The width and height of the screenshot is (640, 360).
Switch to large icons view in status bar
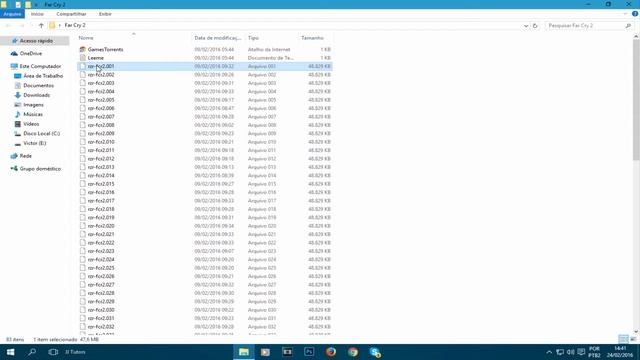633,339
